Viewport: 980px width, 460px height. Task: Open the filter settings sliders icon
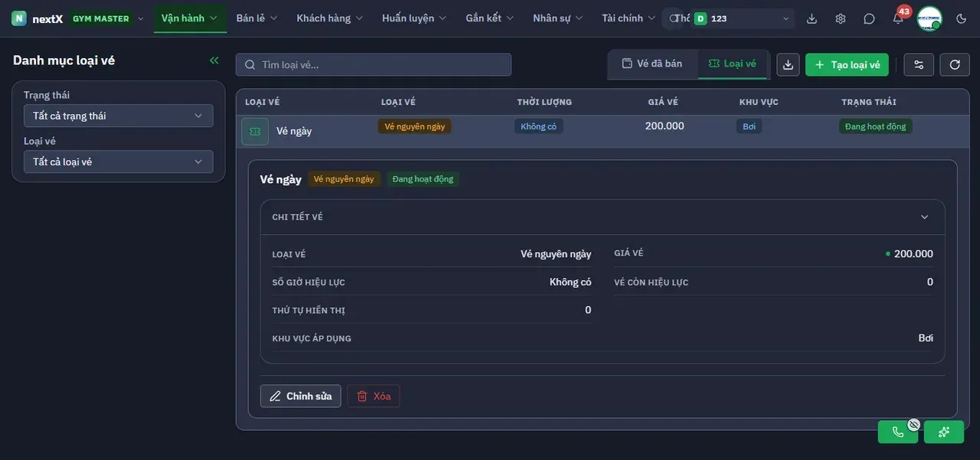coord(919,64)
